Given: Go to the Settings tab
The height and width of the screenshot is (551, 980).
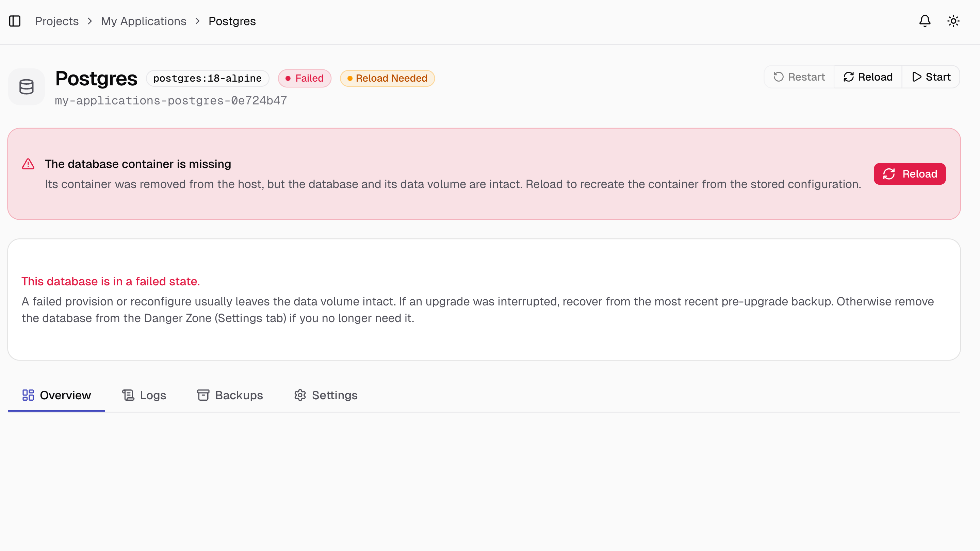Looking at the screenshot, I should point(326,395).
